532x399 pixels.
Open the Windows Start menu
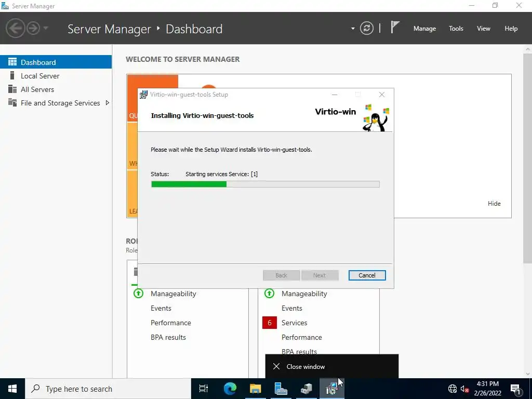tap(12, 389)
